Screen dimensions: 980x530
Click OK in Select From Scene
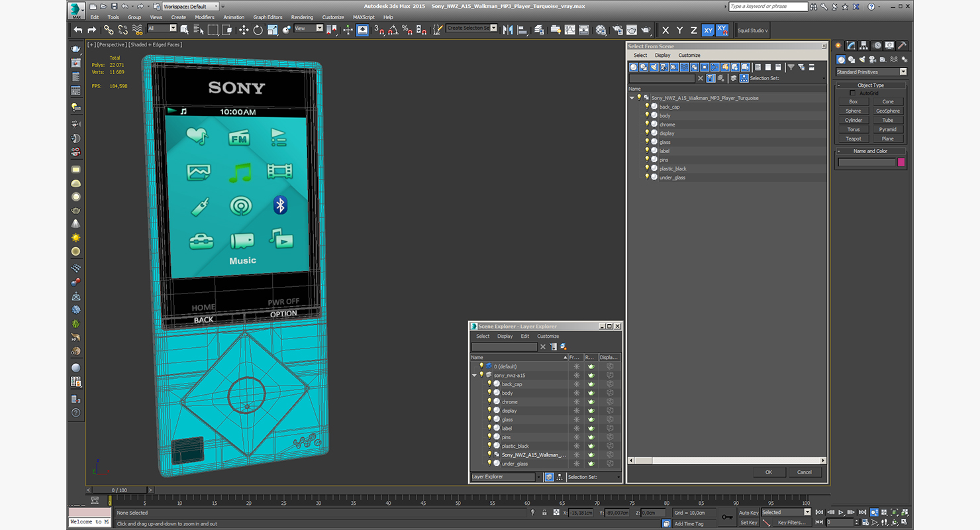(x=769, y=472)
